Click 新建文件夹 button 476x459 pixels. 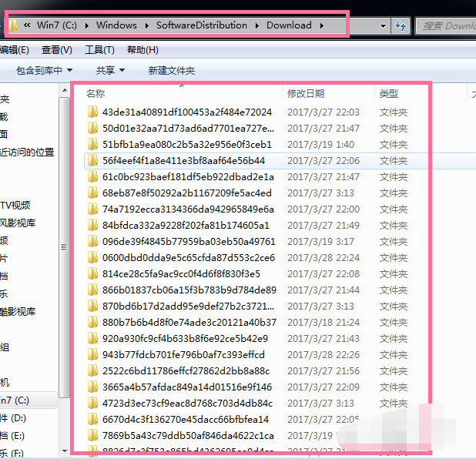(172, 71)
